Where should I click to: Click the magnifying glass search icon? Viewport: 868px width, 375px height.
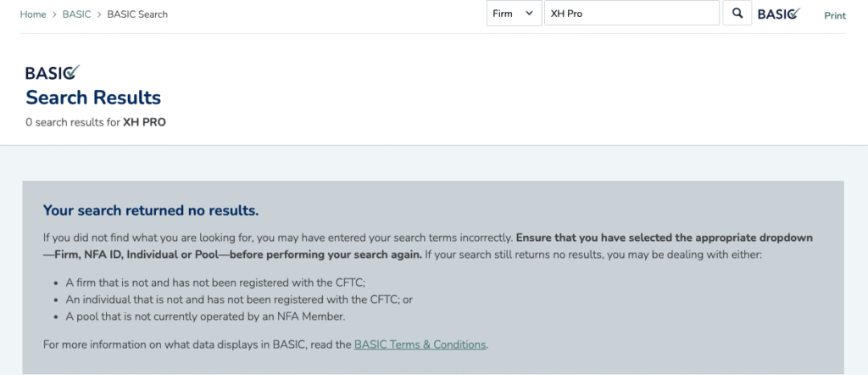click(x=737, y=14)
